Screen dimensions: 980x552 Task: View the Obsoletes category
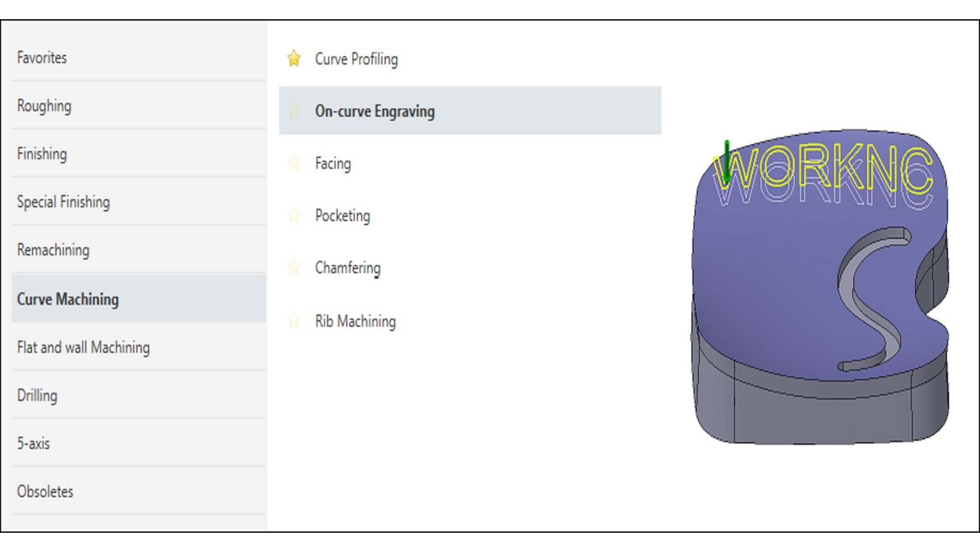45,491
